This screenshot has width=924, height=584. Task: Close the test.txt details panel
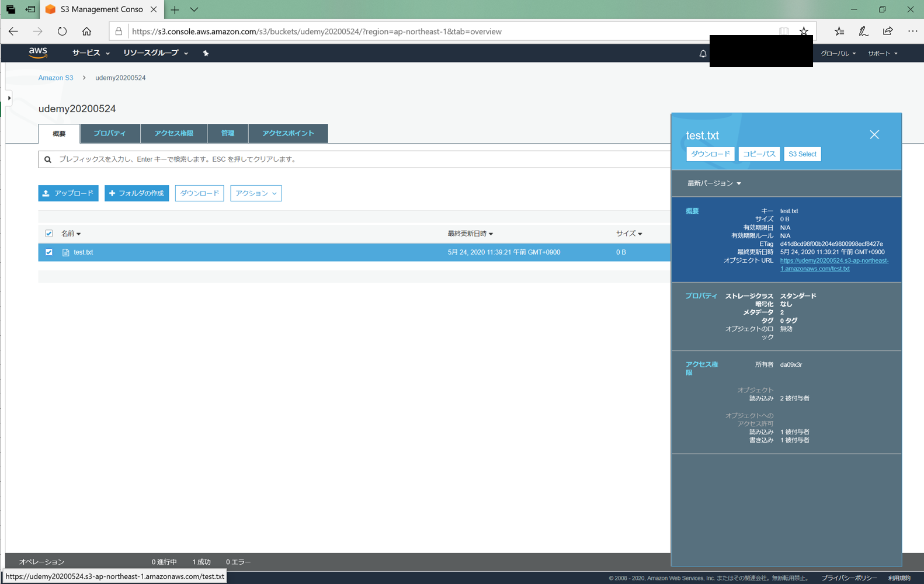click(874, 135)
